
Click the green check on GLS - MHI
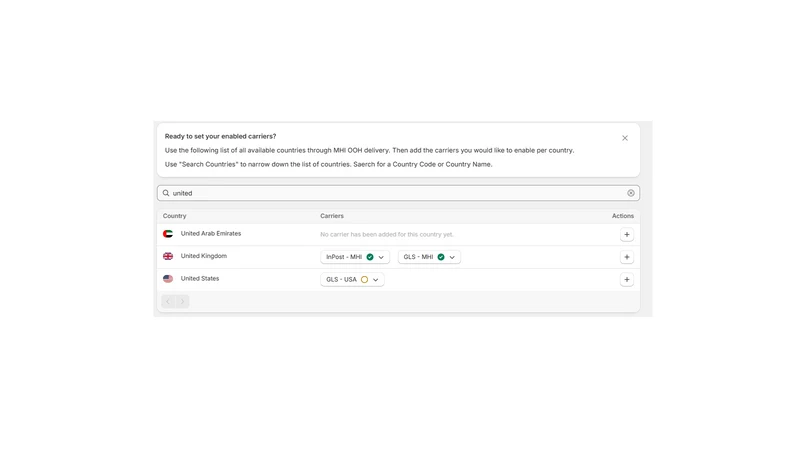pyautogui.click(x=441, y=257)
